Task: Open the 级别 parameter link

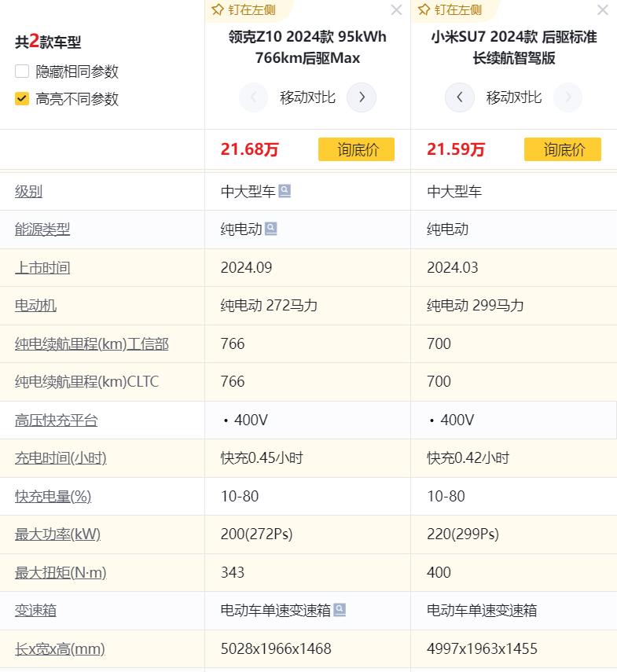Action: [x=29, y=192]
